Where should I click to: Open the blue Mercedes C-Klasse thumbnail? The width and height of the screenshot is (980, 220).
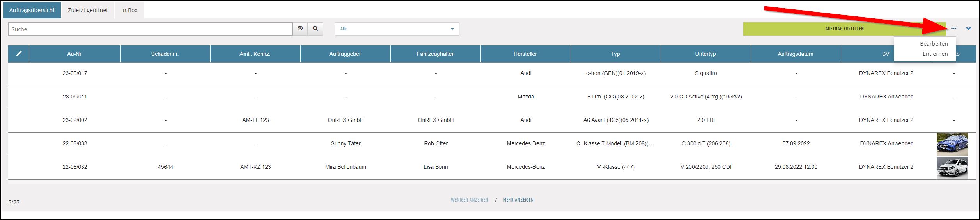click(x=952, y=144)
